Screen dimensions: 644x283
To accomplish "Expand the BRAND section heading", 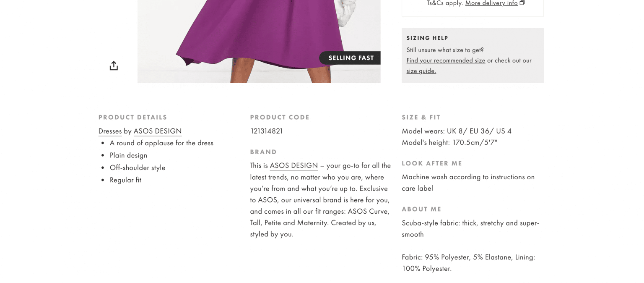I will pos(263,152).
